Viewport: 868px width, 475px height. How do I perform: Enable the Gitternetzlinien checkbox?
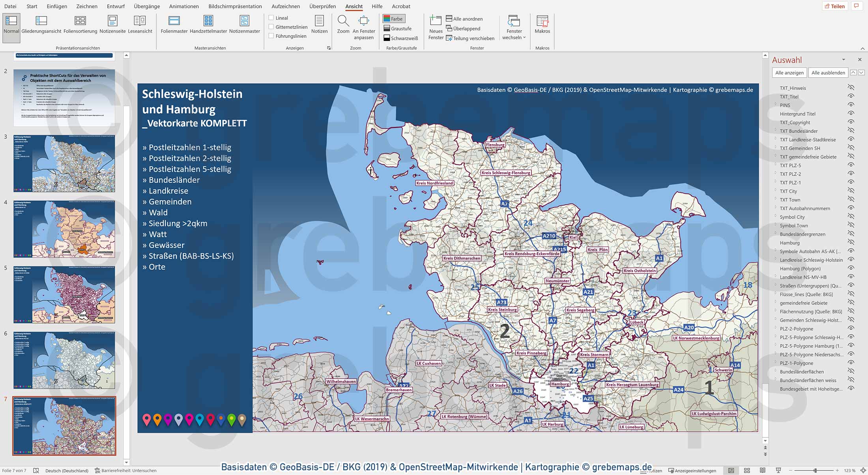coord(271,27)
